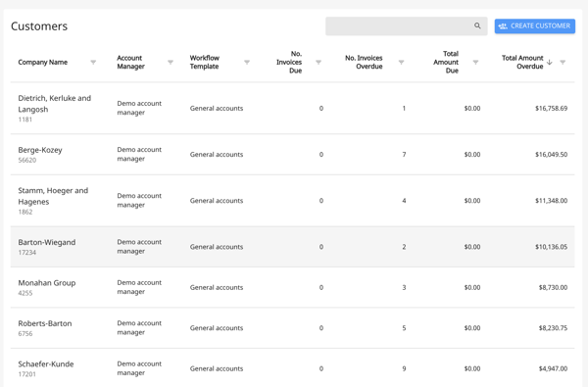588x387 pixels.
Task: Click Barton-Wiegand's General accounts workflow cell
Action: tap(217, 247)
